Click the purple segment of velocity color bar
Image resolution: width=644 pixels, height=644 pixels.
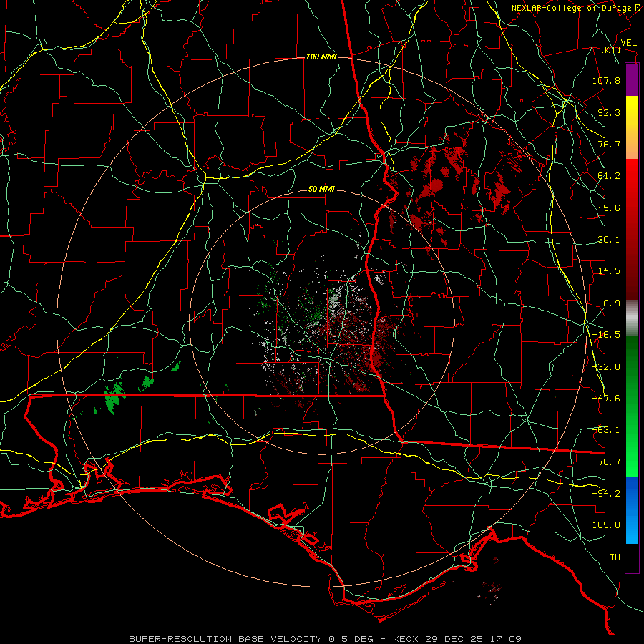pos(632,79)
